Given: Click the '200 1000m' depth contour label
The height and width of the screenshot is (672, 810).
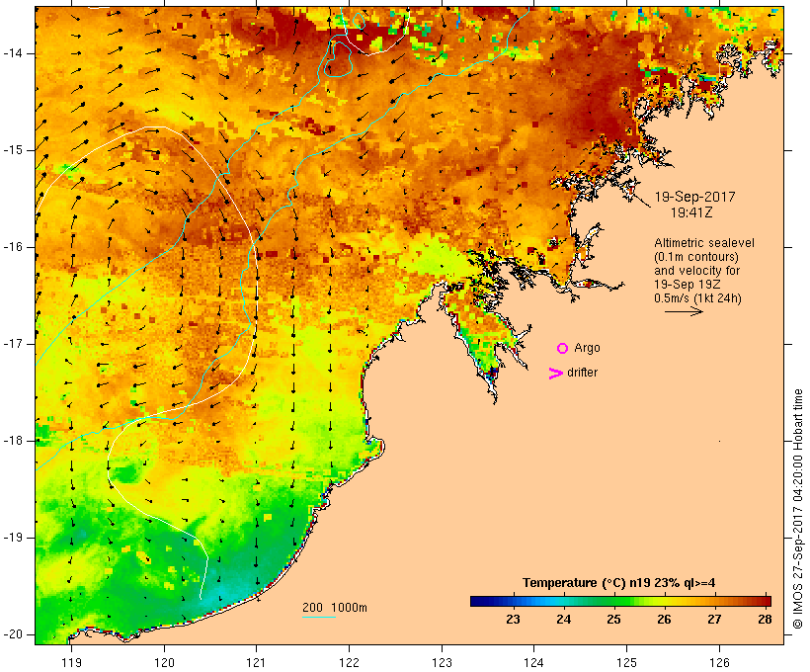Looking at the screenshot, I should (335, 608).
